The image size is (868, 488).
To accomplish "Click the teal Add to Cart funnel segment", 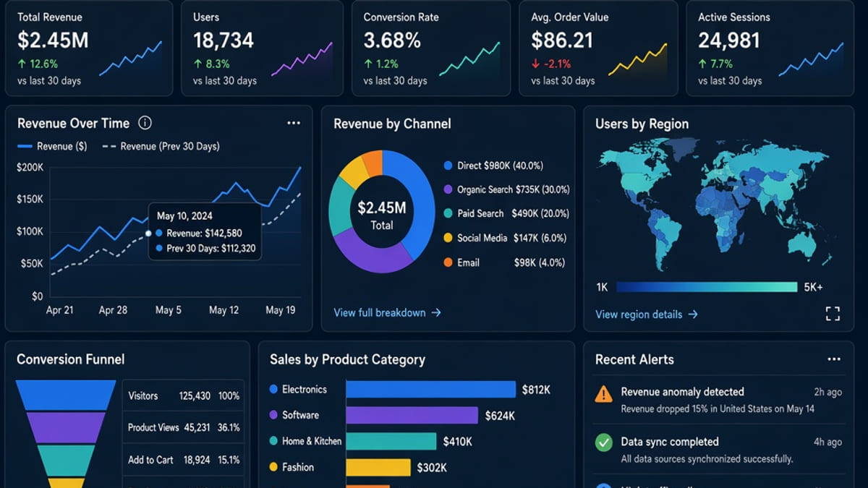I will [66, 460].
